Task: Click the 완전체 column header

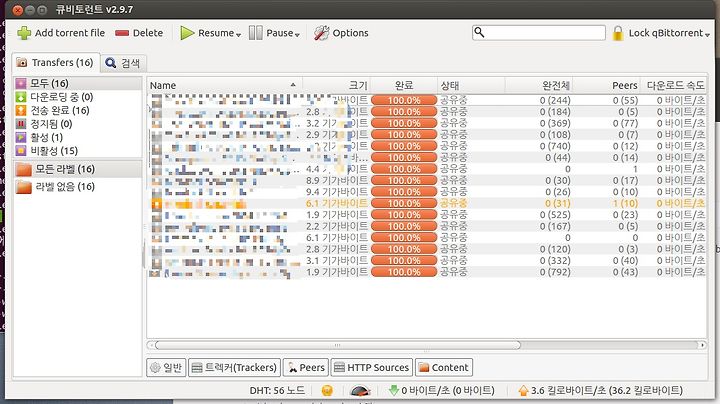Action: pos(539,85)
